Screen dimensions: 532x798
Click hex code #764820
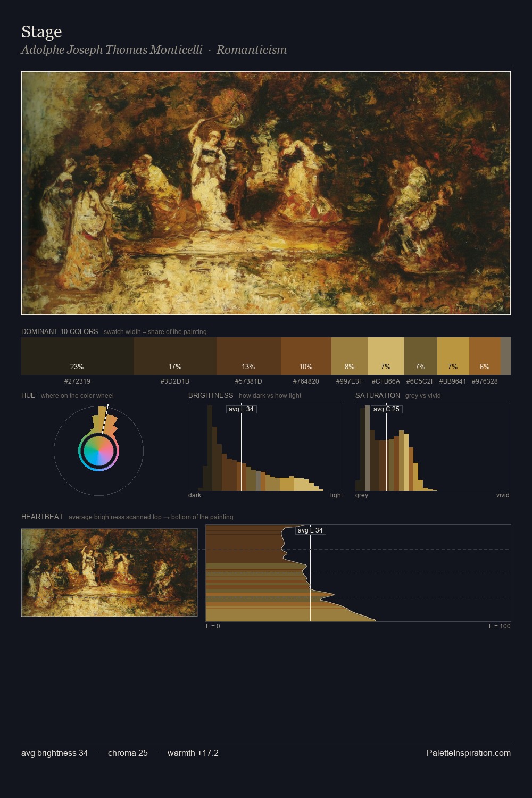point(306,381)
